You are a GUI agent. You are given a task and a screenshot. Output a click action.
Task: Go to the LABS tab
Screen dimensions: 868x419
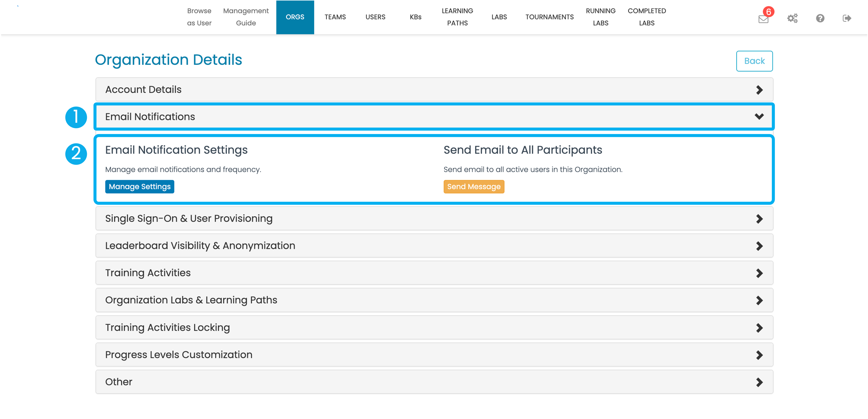point(499,17)
